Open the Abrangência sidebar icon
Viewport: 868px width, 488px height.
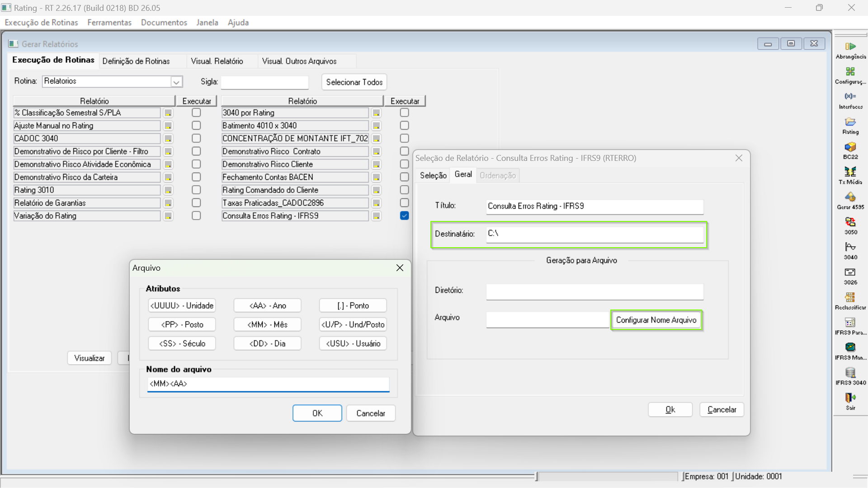pyautogui.click(x=850, y=47)
